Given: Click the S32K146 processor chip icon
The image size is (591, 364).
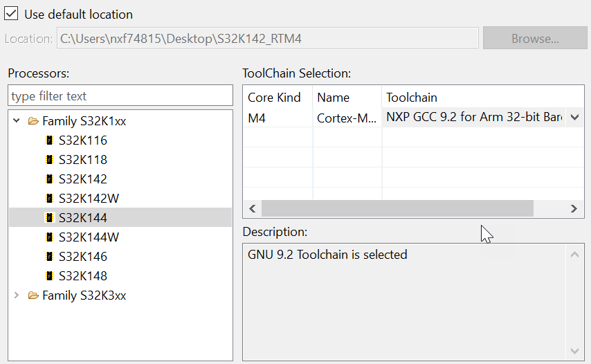Looking at the screenshot, I should [49, 257].
